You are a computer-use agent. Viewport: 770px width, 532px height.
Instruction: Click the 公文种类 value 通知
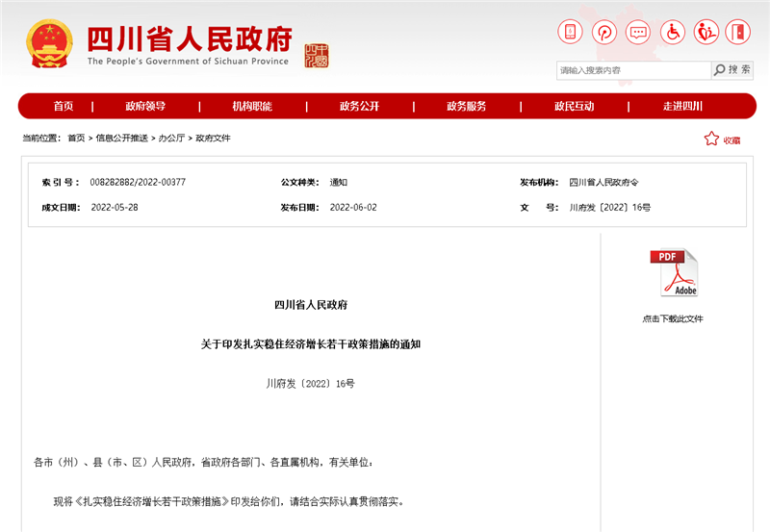click(x=339, y=182)
